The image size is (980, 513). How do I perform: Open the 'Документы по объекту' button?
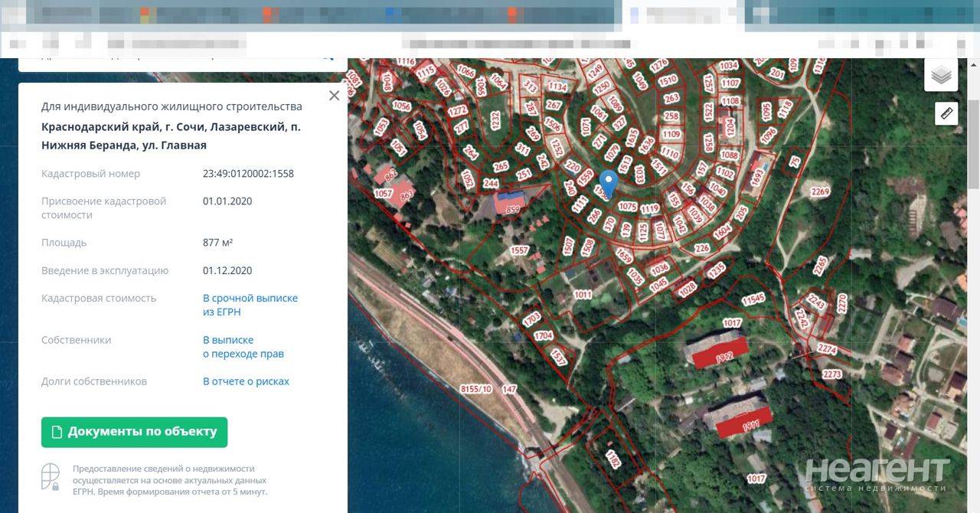[x=134, y=432]
